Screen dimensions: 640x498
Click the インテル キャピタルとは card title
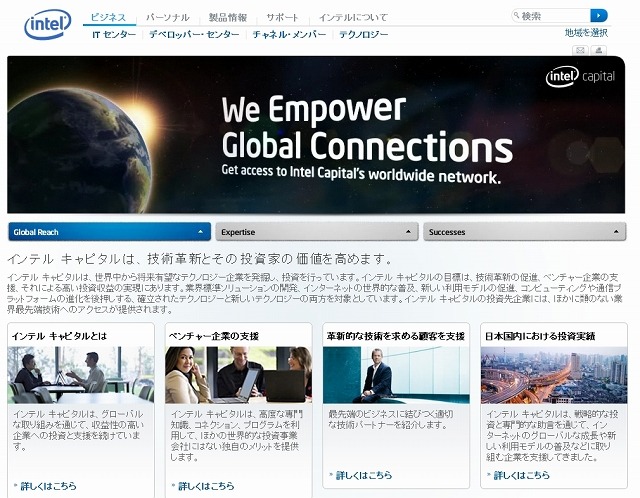59,336
